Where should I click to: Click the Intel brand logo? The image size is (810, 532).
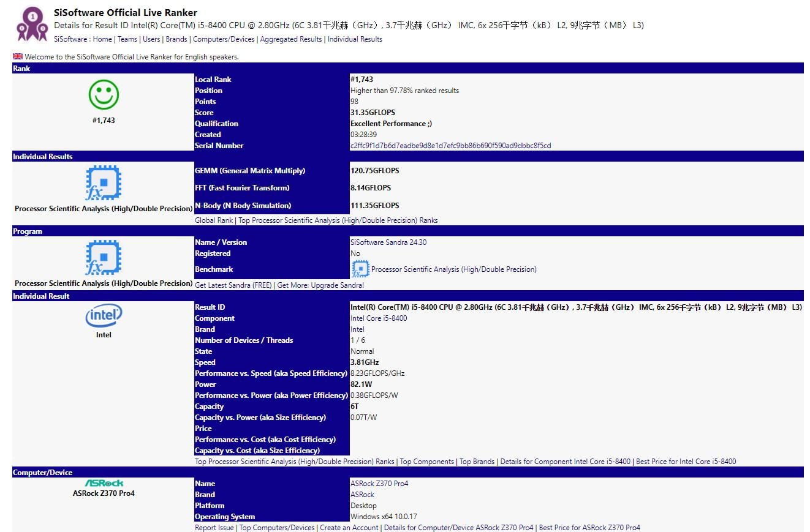104,316
